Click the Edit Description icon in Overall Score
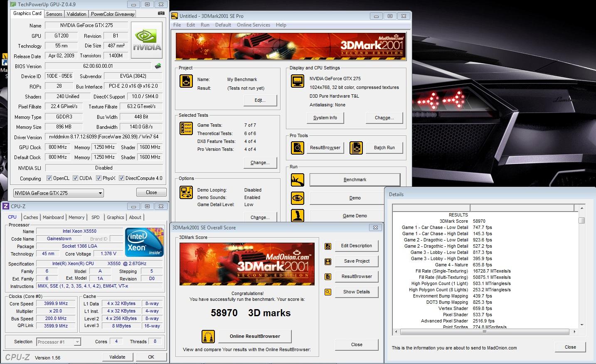The image size is (596, 364). coord(328,246)
